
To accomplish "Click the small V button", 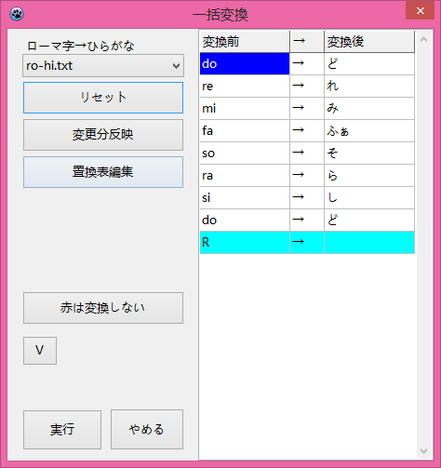I will 40,350.
